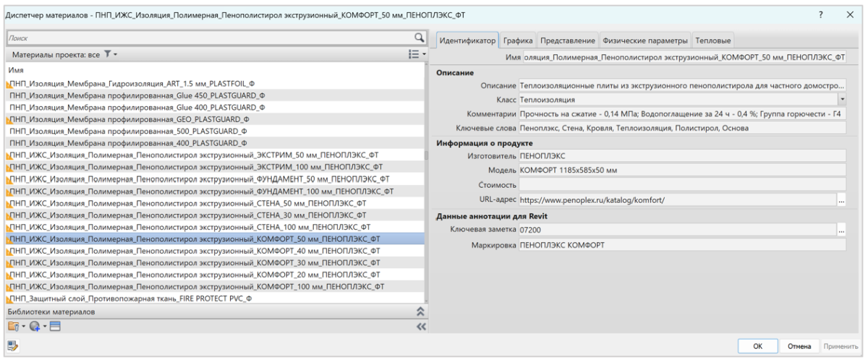Expand the Класс dropdown

[842, 99]
